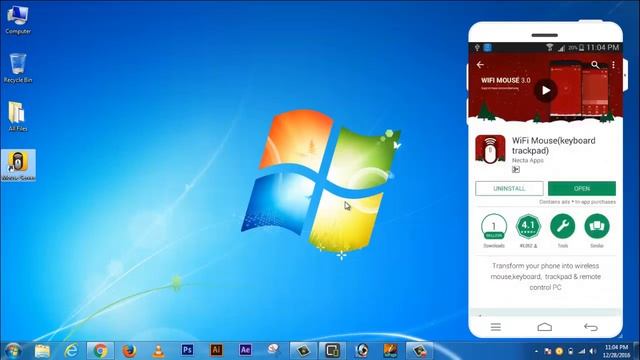Launch Firefox from the taskbar
640x360 pixels.
click(129, 351)
